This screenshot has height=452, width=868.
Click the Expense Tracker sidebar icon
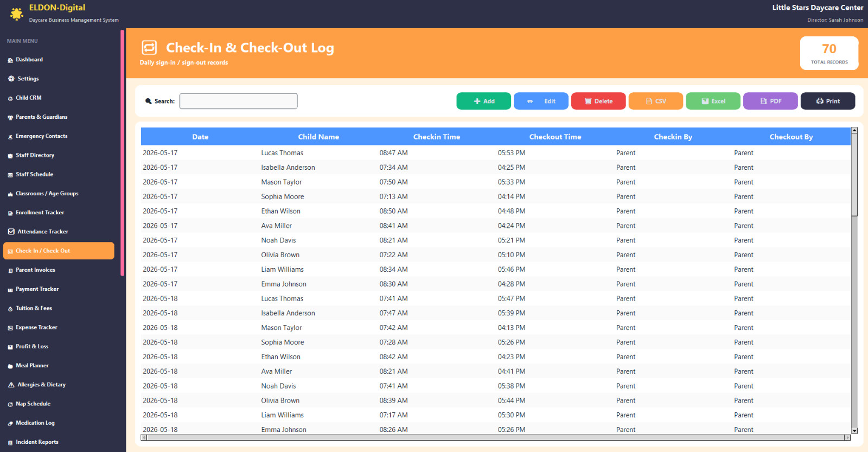10,328
